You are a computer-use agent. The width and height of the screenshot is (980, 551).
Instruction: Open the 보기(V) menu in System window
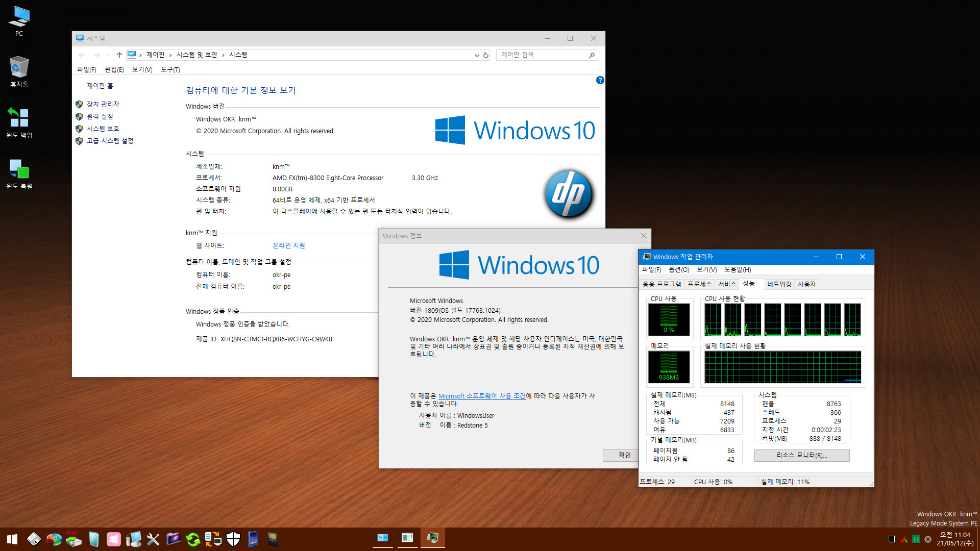(x=142, y=70)
